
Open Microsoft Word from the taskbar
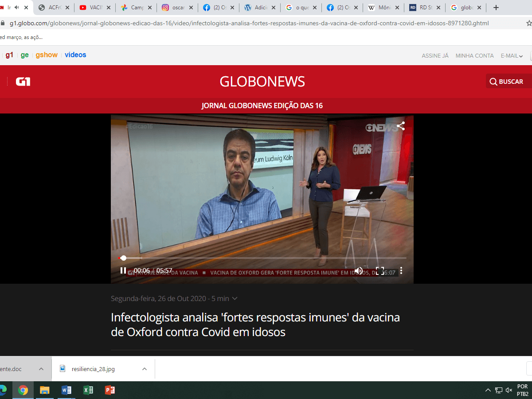coord(66,390)
